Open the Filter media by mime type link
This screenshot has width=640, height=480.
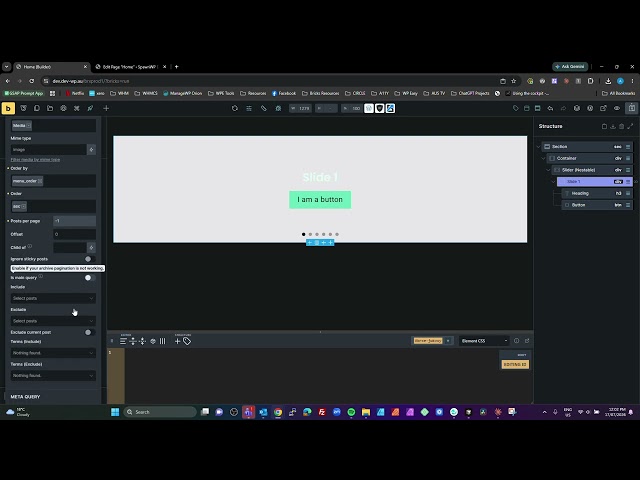35,160
